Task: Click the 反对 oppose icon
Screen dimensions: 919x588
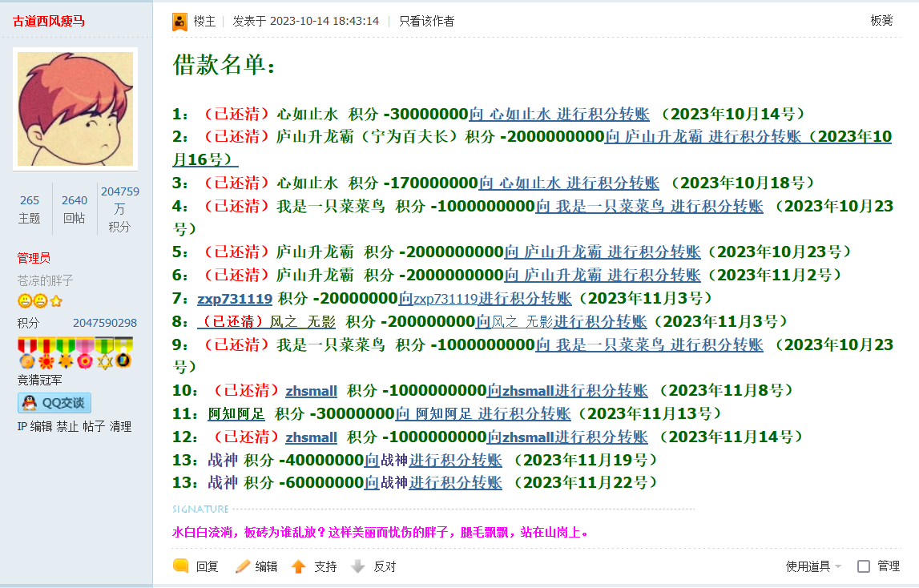Action: (358, 566)
